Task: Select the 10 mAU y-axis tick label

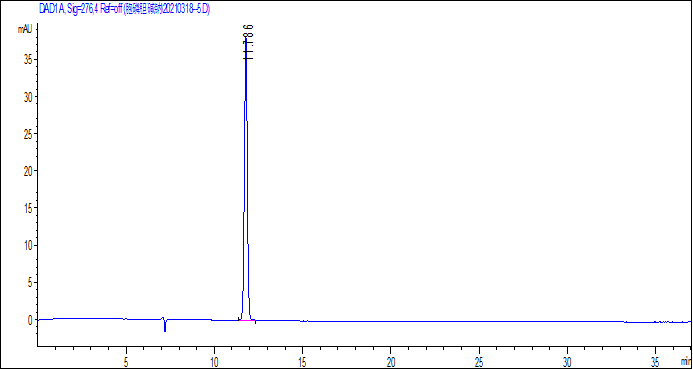Action: [x=26, y=245]
